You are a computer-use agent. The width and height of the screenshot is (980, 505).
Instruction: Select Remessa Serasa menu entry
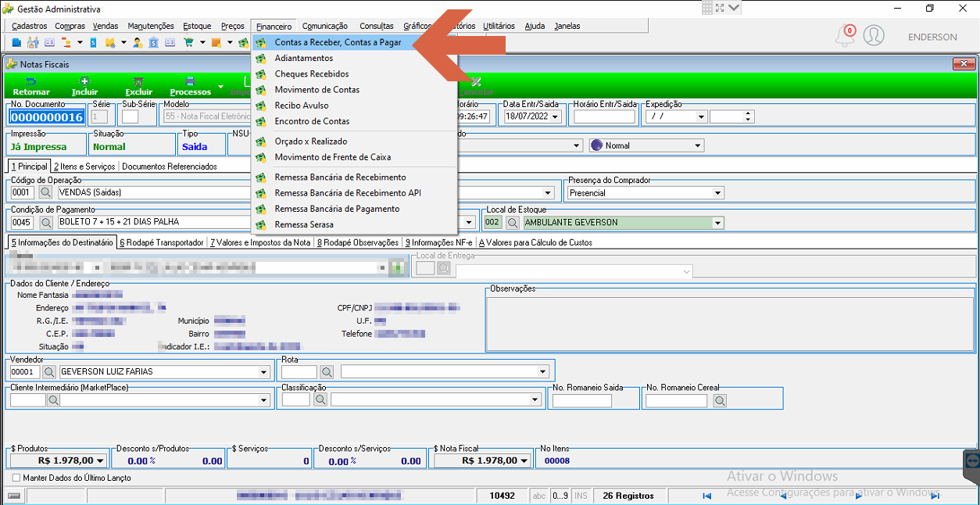304,224
